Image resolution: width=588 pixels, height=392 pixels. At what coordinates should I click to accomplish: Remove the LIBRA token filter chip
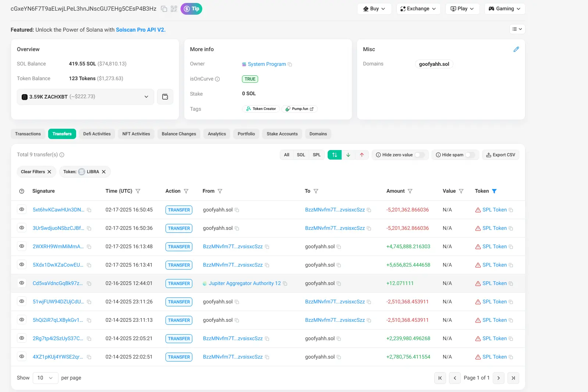(x=104, y=172)
